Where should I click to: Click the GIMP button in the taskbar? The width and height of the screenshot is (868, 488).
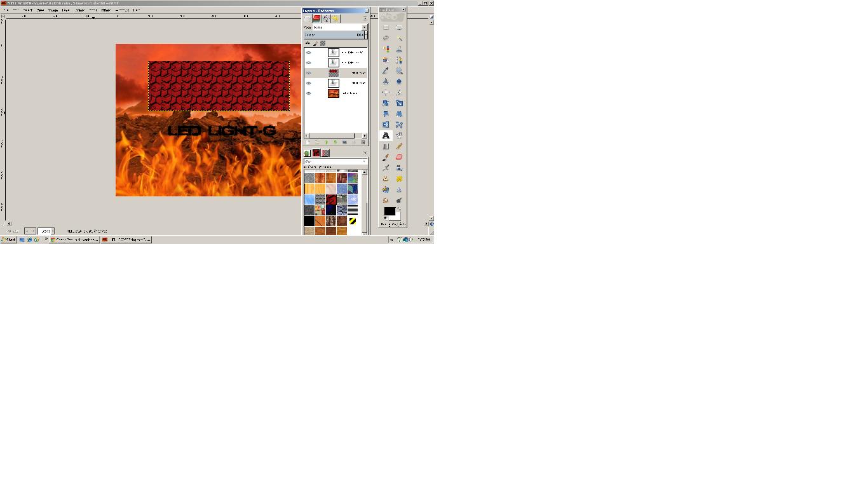pyautogui.click(x=126, y=240)
